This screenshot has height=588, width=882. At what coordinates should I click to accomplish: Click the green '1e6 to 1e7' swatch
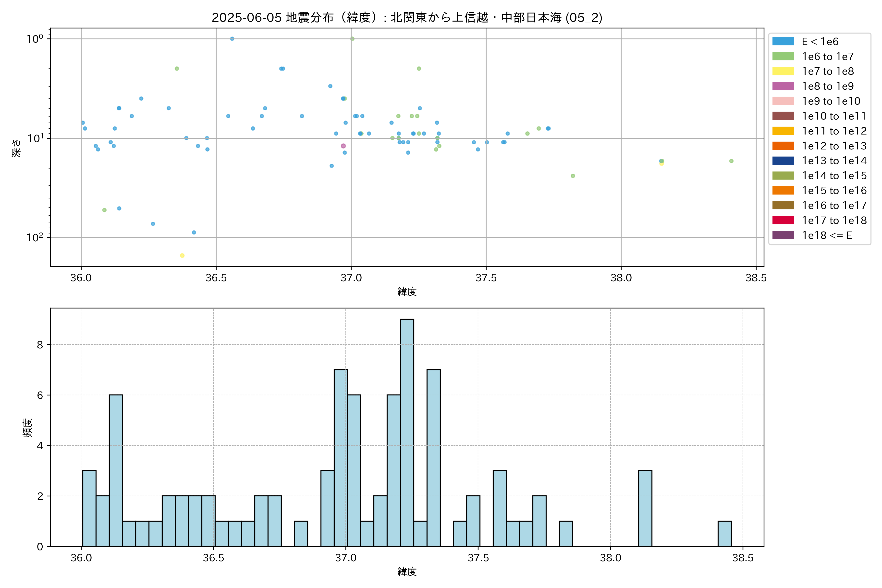[x=783, y=57]
